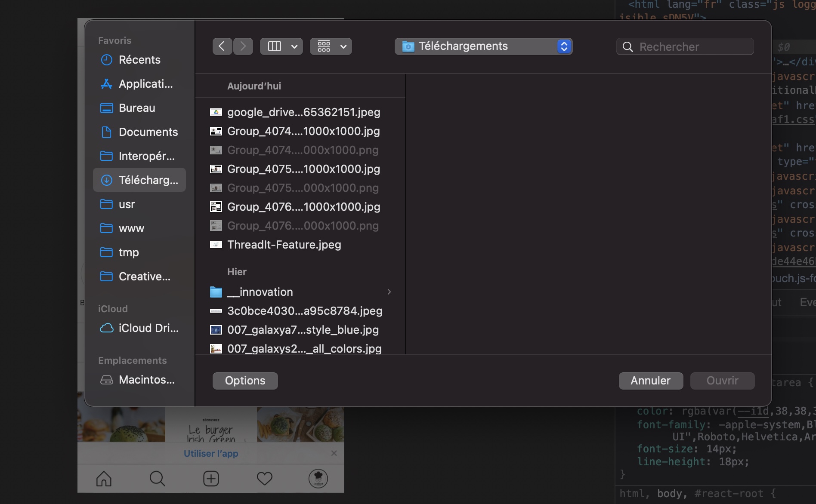Click the forward navigation arrow
Screen dimensions: 816x504
[x=243, y=46]
